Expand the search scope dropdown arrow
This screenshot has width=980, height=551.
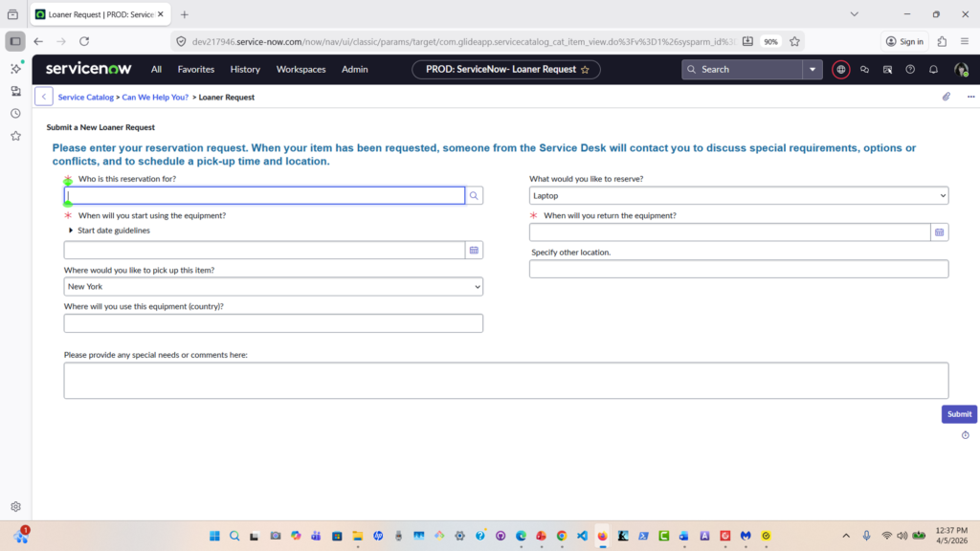pos(813,70)
